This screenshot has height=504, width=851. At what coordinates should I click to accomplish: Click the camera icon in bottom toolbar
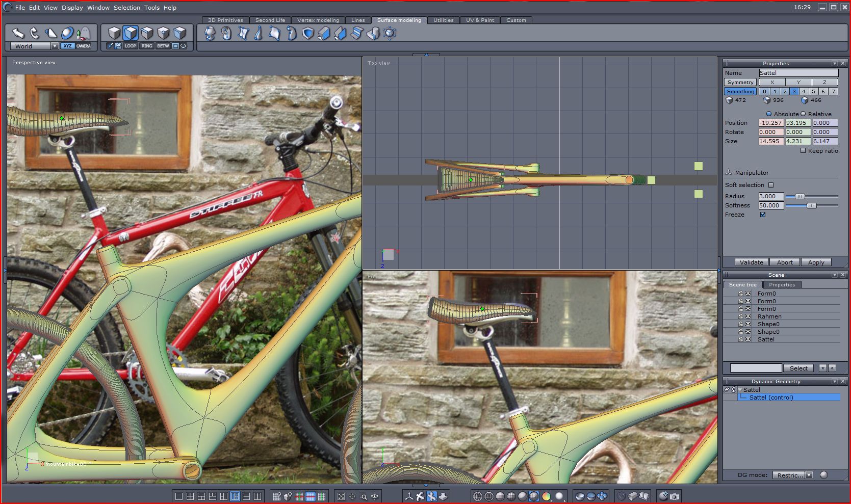coord(675,496)
